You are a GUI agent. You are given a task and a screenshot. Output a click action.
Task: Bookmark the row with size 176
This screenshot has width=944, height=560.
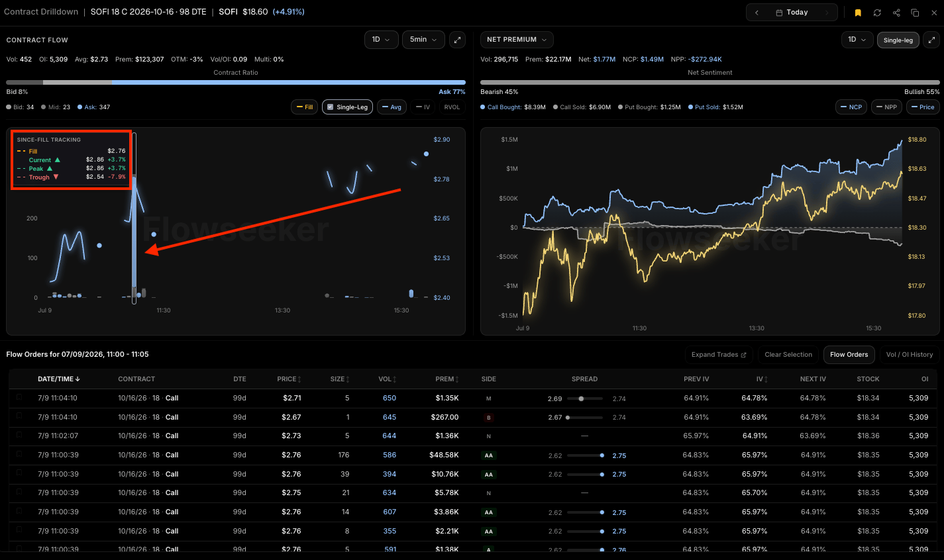[x=19, y=455]
